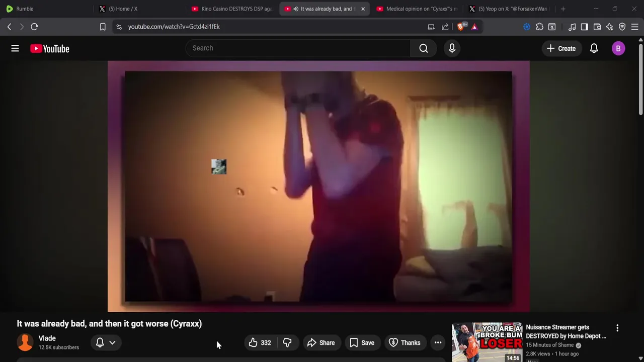Image resolution: width=644 pixels, height=362 pixels.
Task: Click Create button
Action: (561, 48)
